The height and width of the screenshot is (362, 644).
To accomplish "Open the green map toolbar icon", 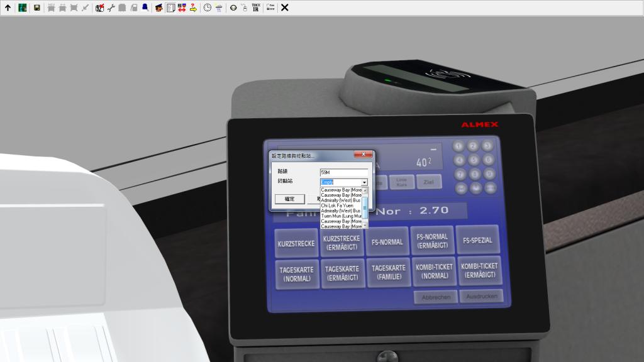I will click(23, 8).
